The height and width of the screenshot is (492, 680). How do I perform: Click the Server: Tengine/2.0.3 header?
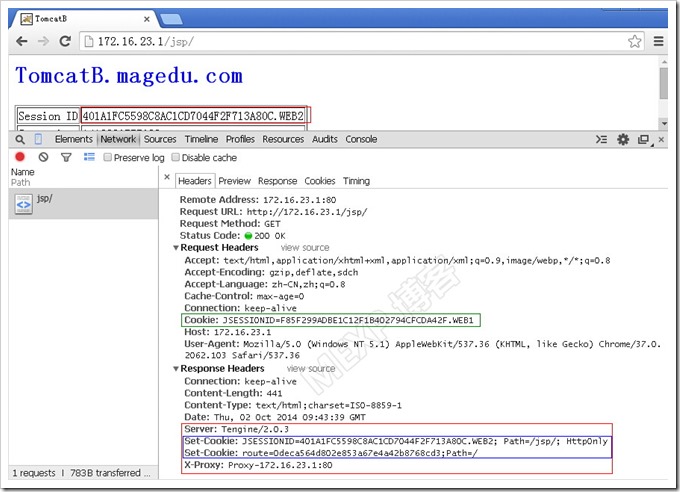click(236, 429)
